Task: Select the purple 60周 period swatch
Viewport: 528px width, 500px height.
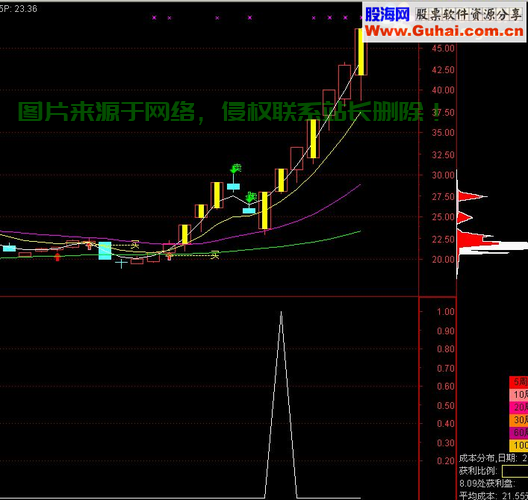Action: [519, 432]
